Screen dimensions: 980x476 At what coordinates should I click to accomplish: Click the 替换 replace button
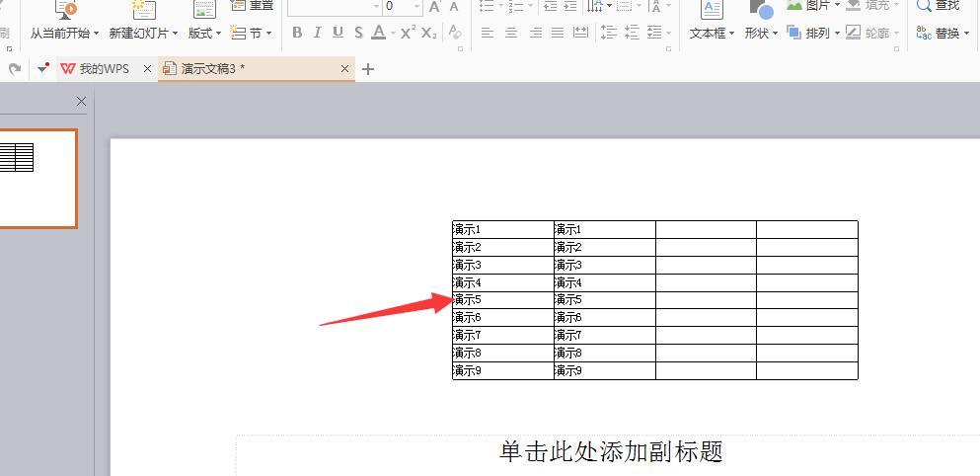pyautogui.click(x=939, y=34)
